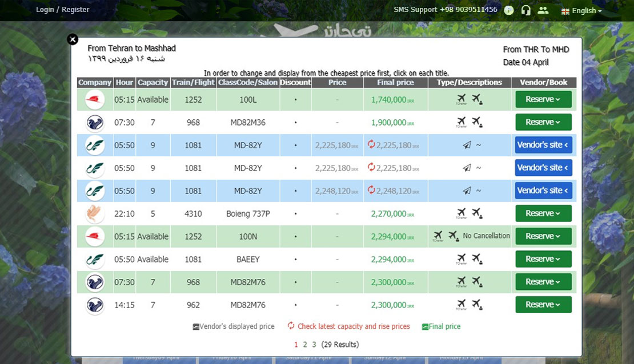This screenshot has height=364, width=634.
Task: Click the refresh icon beside the first 2,225,180 final price
Action: pyautogui.click(x=371, y=145)
